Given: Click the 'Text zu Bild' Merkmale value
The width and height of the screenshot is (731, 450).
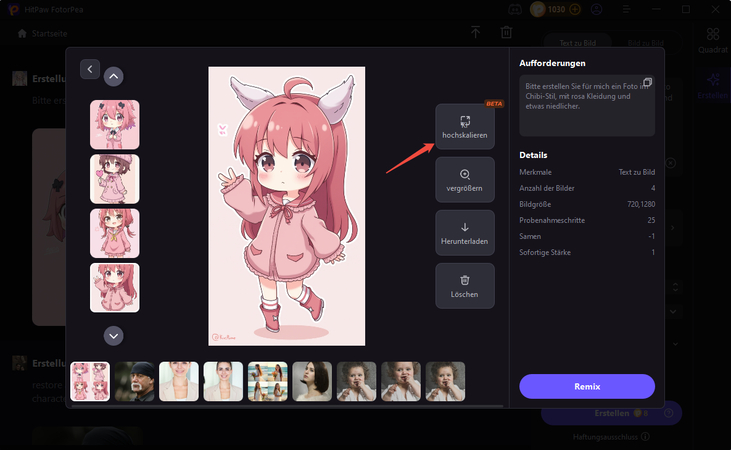Looking at the screenshot, I should point(636,172).
